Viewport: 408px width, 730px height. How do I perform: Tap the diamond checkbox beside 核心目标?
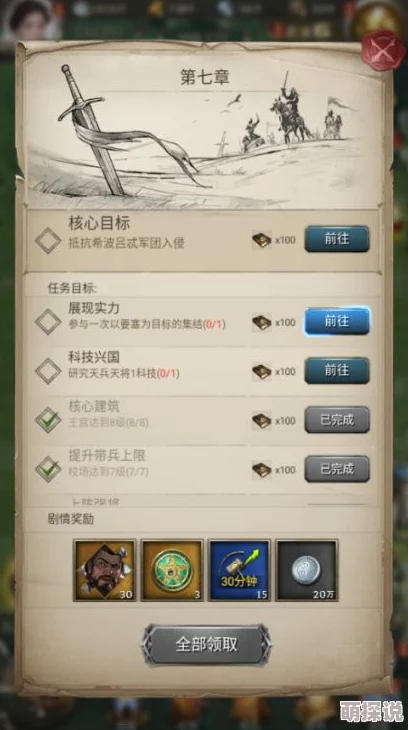(48, 240)
